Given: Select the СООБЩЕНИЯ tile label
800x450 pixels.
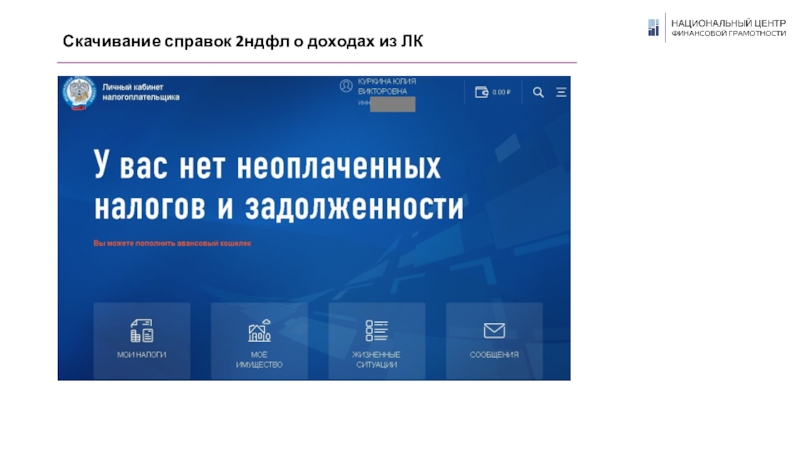Looking at the screenshot, I should tap(494, 355).
